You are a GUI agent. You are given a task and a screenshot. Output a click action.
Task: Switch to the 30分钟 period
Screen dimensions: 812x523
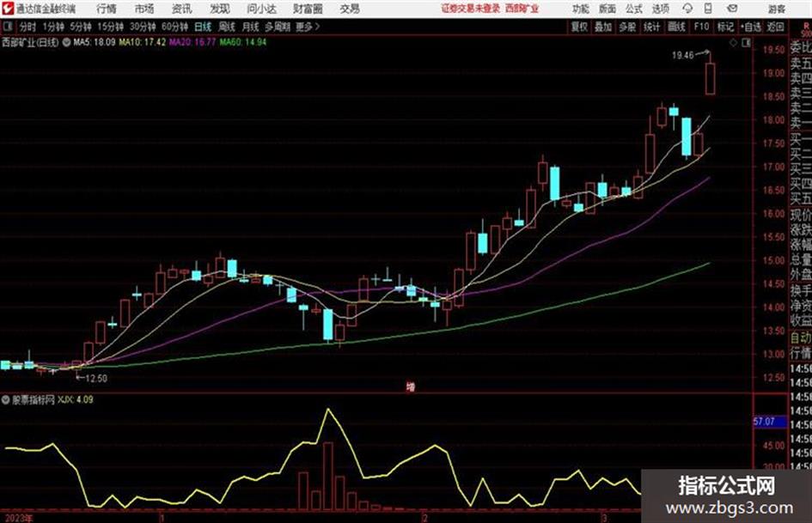pyautogui.click(x=143, y=27)
